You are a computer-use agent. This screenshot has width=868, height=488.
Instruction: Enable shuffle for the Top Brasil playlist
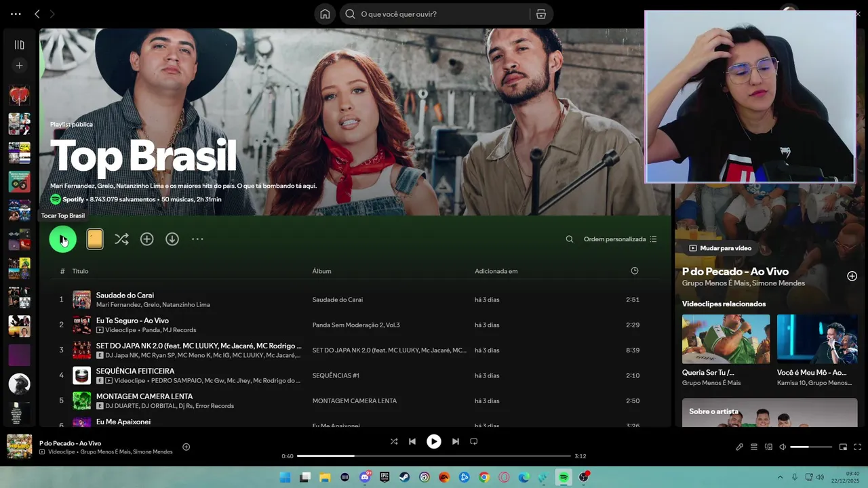click(121, 239)
